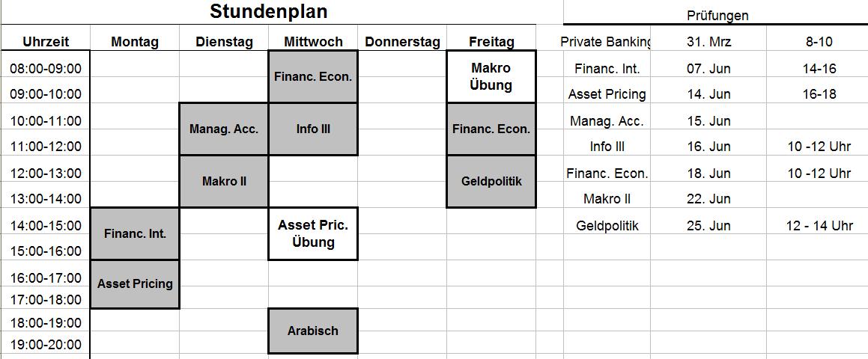The image size is (868, 359).
Task: Select the Financ. Econ. block under Mittwoch
Action: (x=313, y=76)
